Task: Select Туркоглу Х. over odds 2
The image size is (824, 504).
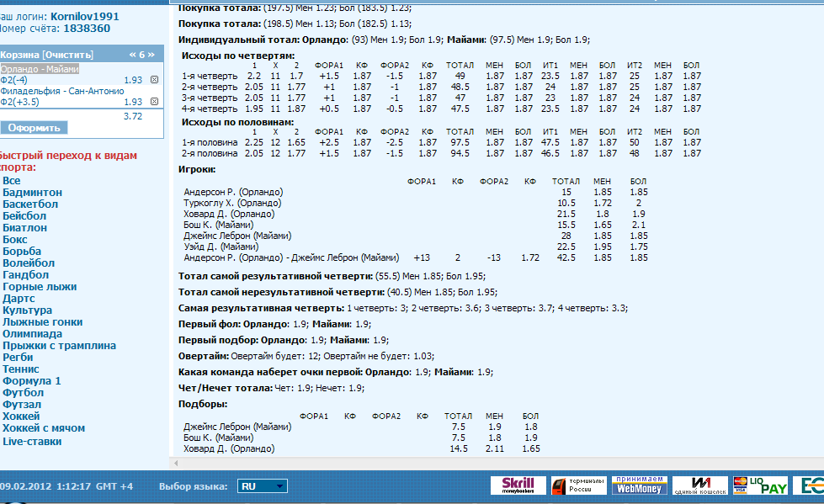Action: point(639,203)
